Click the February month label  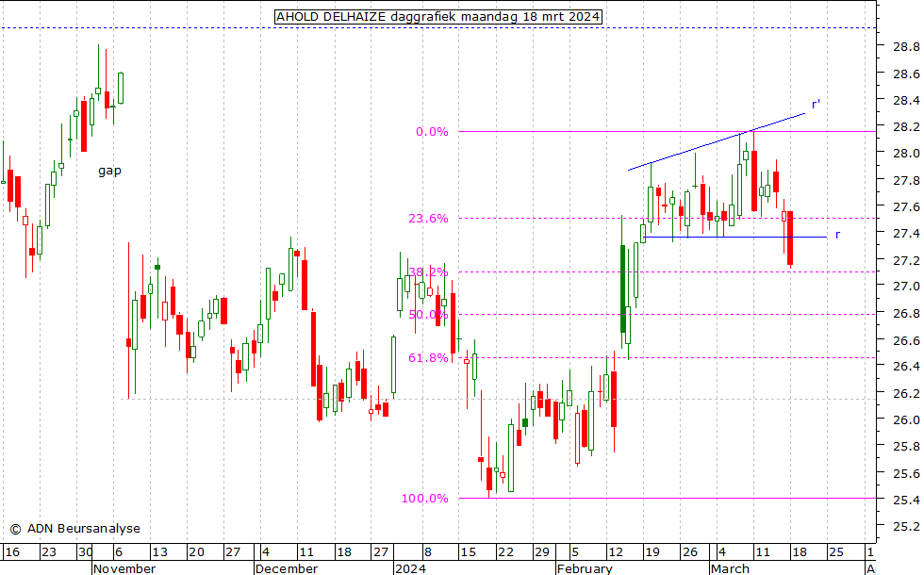pyautogui.click(x=585, y=568)
